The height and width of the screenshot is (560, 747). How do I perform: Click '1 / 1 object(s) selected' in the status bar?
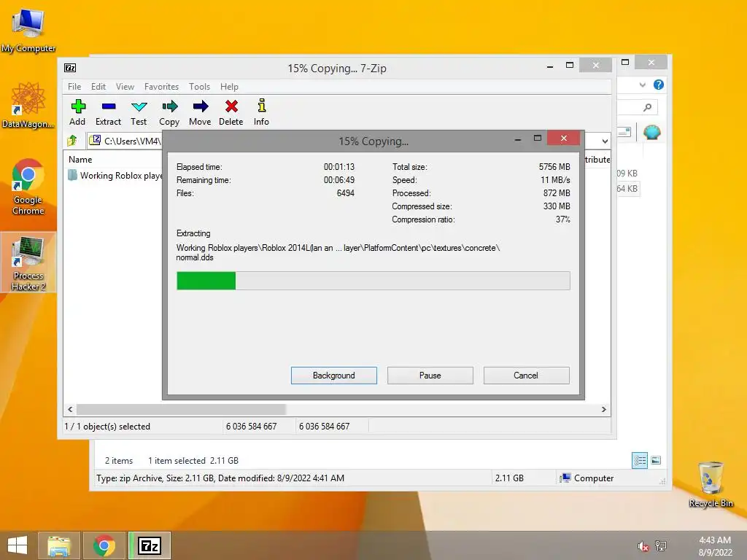tap(107, 426)
